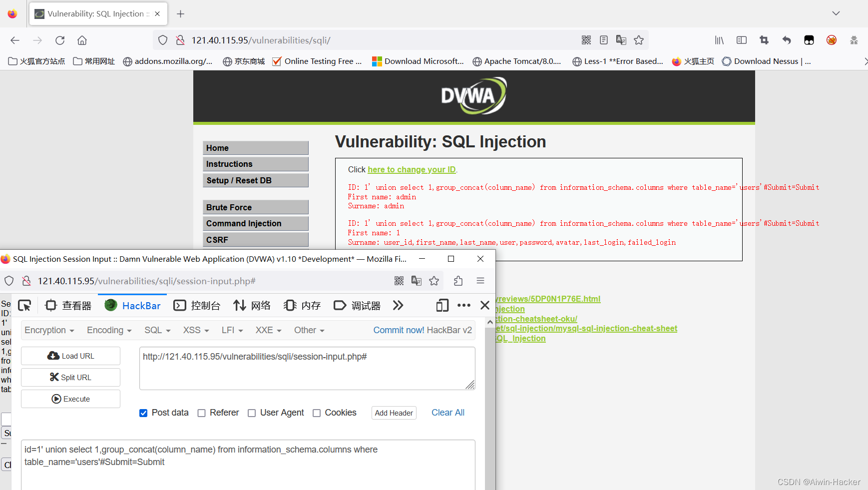The height and width of the screenshot is (490, 868).
Task: Enable the User Agent checkbox
Action: coord(252,413)
